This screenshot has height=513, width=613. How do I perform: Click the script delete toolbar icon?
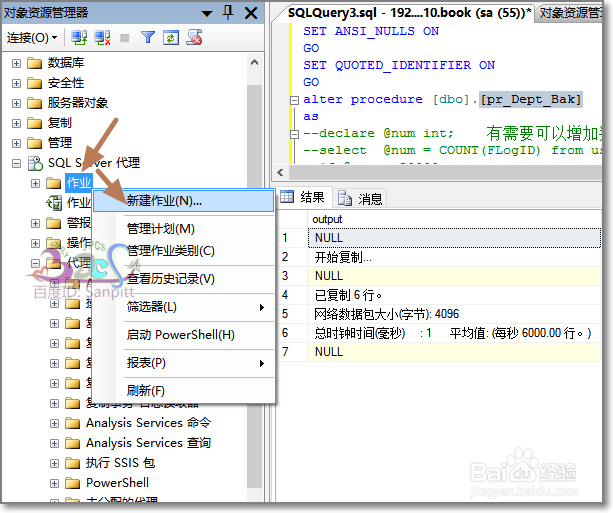pyautogui.click(x=194, y=38)
